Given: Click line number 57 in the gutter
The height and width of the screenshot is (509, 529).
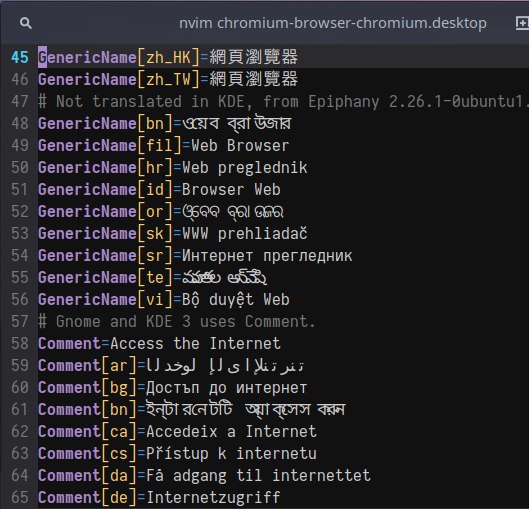Looking at the screenshot, I should pos(20,321).
